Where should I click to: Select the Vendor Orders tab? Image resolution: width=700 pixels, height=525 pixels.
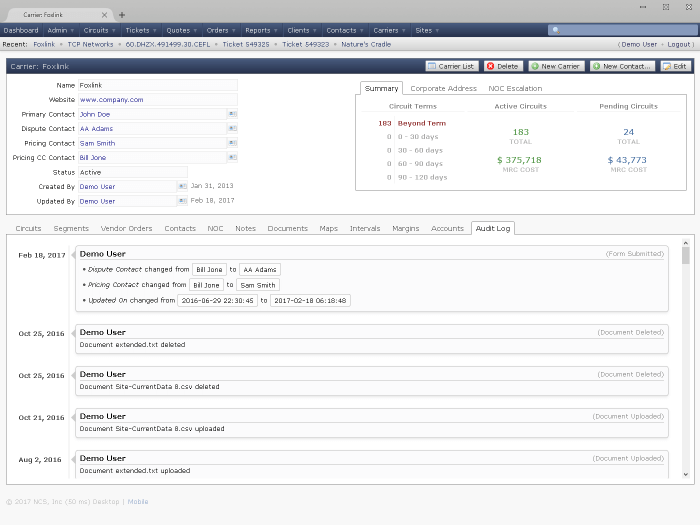(126, 229)
